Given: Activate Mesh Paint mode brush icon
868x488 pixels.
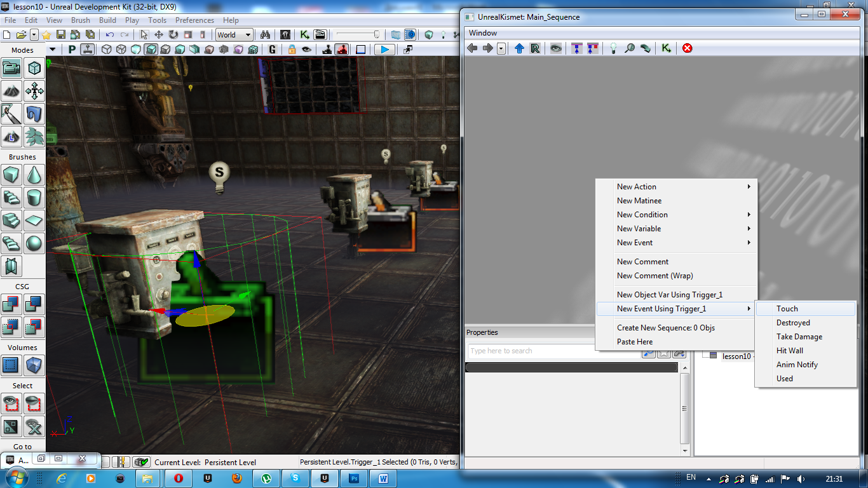Looking at the screenshot, I should [11, 114].
